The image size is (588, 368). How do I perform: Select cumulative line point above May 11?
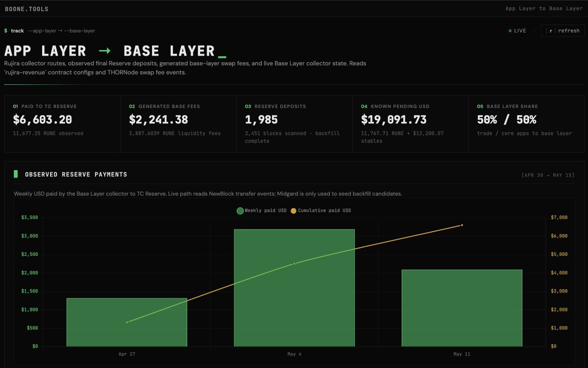click(x=462, y=225)
